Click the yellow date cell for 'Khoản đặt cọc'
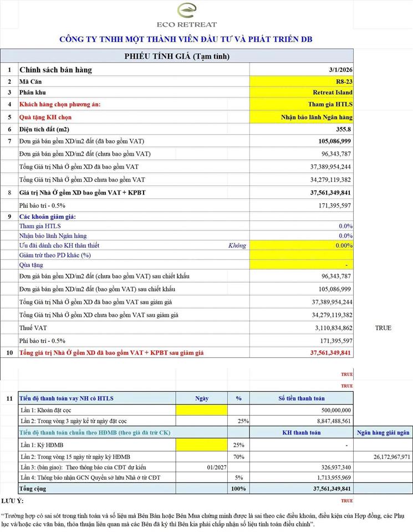Image resolution: width=413 pixels, height=532 pixels. coord(202,410)
